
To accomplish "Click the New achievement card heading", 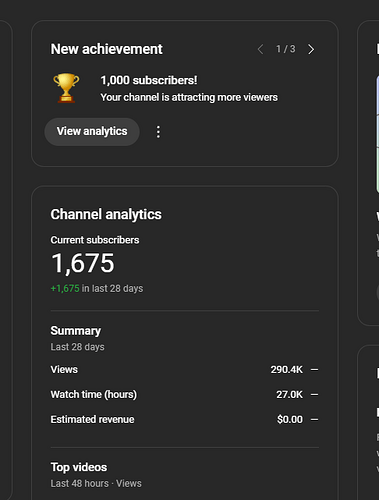I will [106, 49].
